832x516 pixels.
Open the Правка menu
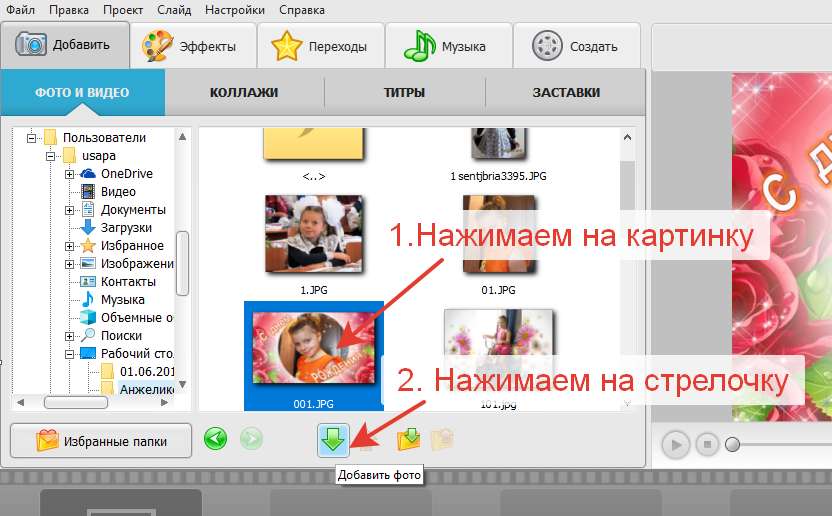click(x=69, y=10)
